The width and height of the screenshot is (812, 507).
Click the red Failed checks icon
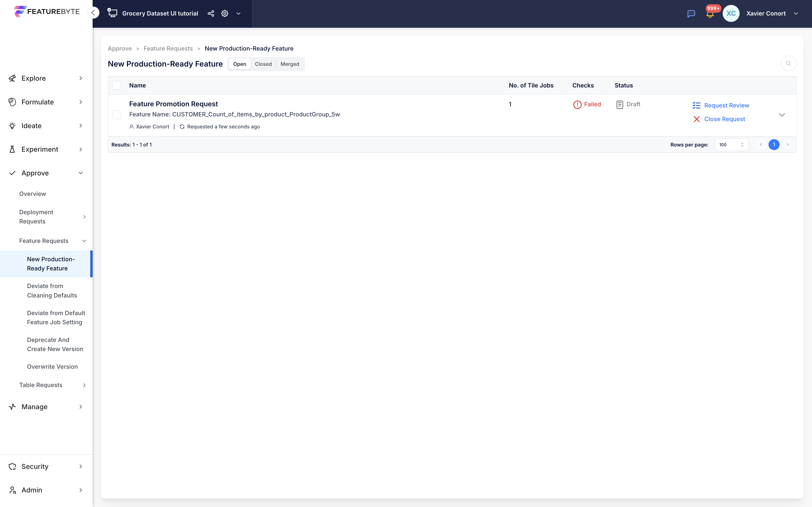(x=577, y=105)
